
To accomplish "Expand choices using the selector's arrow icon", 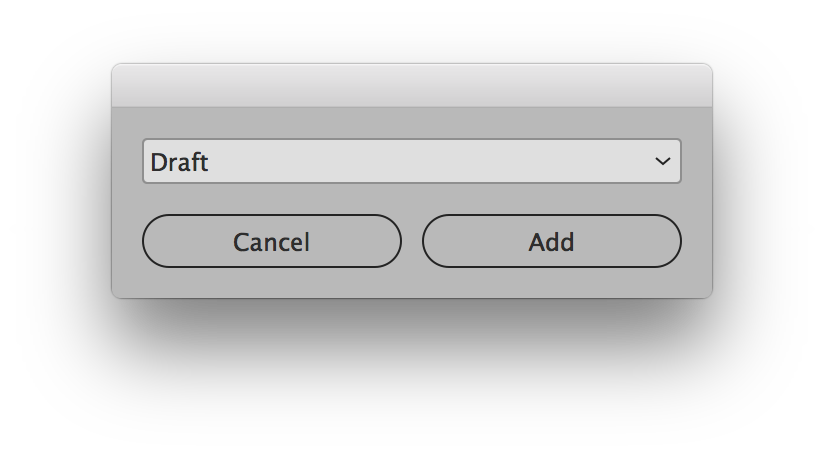I will click(x=662, y=161).
